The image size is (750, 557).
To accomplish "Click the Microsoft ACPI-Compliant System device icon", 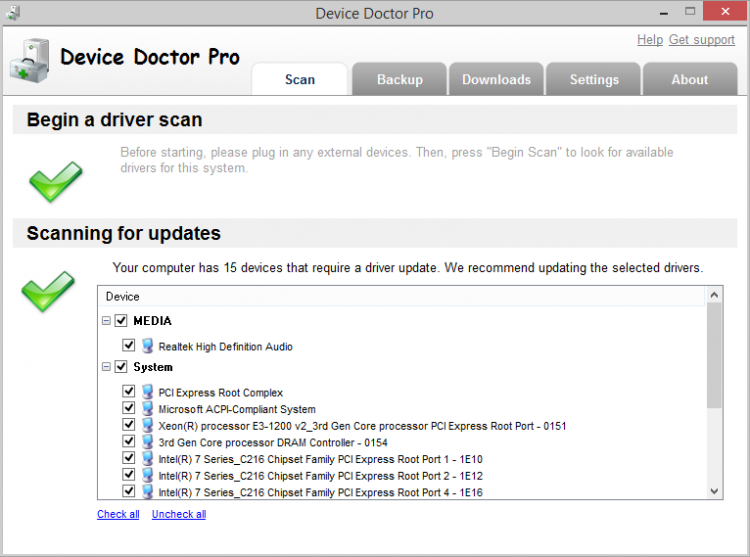I will click(x=148, y=409).
